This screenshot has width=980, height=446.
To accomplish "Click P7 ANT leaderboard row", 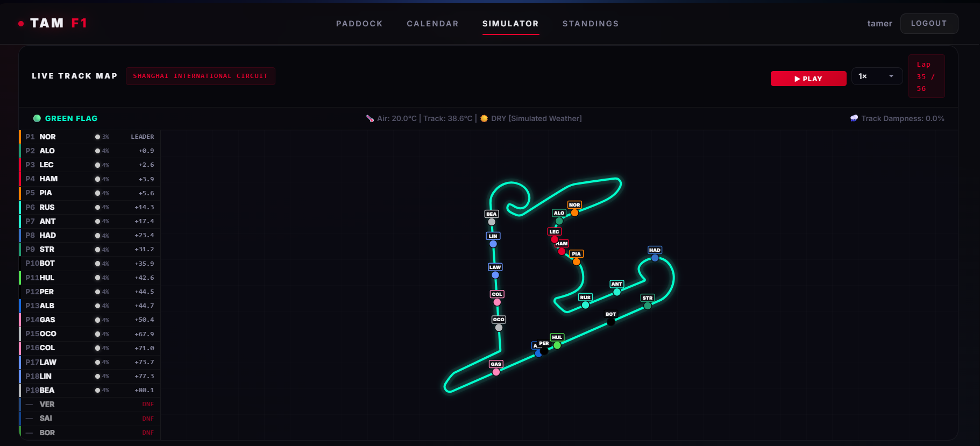I will click(x=90, y=221).
